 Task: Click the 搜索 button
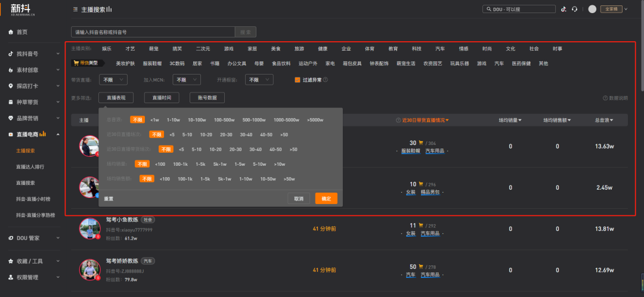[x=246, y=32]
